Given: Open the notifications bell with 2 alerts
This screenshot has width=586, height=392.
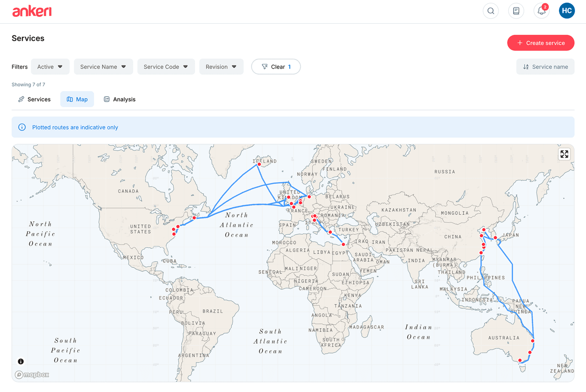Looking at the screenshot, I should (x=541, y=11).
